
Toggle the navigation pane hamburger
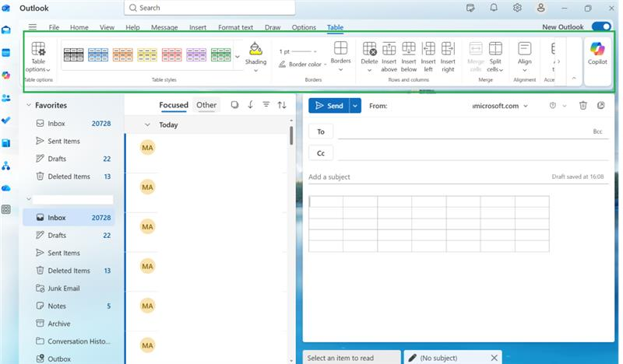pos(33,27)
